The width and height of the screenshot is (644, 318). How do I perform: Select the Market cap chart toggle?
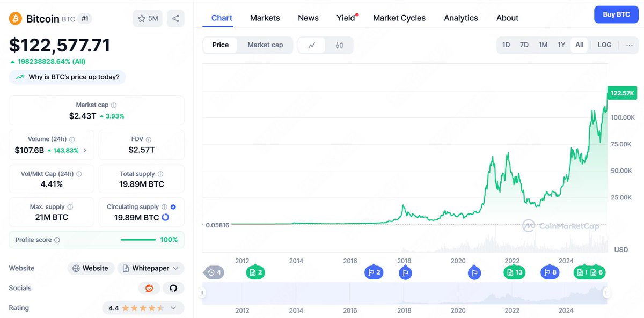(265, 45)
